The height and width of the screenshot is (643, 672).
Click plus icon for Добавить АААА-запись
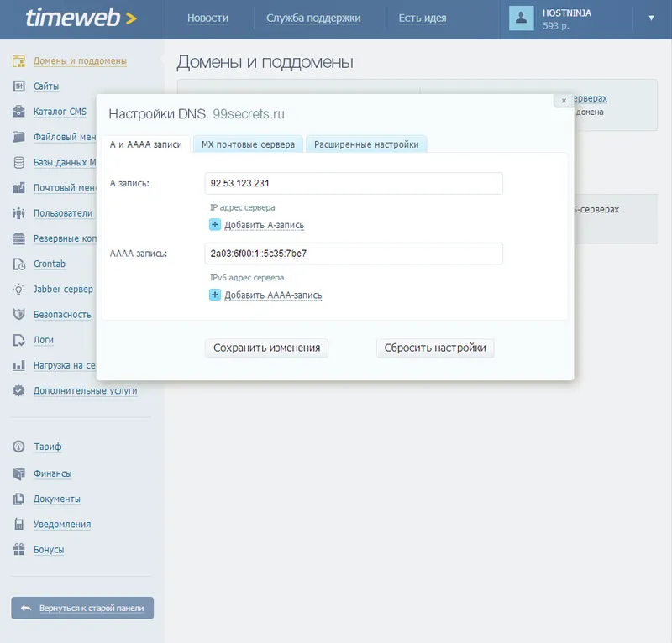point(215,295)
